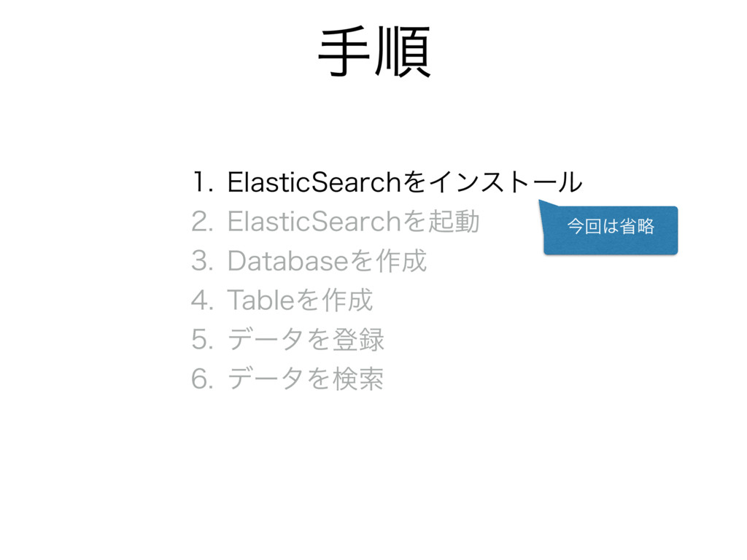The height and width of the screenshot is (560, 747).
Task: Click the データ text in step 6
Action: pyautogui.click(x=266, y=379)
